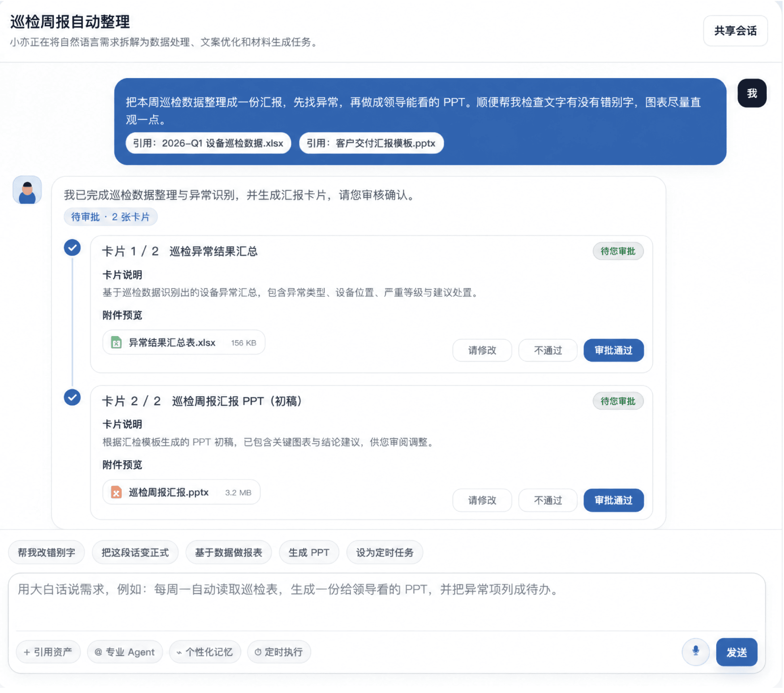Select the 基于数据做报表 suggestion
Viewport: 784px width, 693px height.
229,552
